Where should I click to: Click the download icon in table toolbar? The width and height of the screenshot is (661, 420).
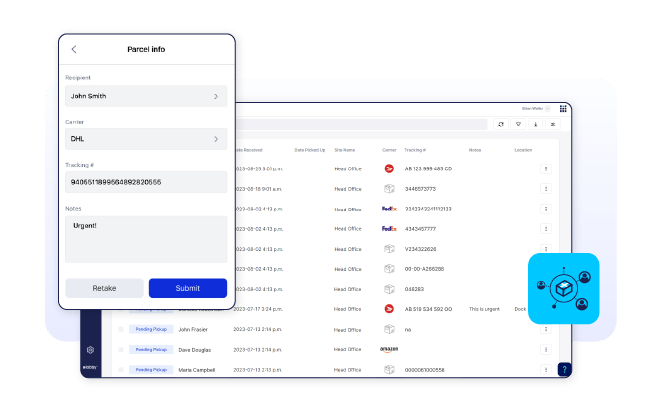pos(535,124)
